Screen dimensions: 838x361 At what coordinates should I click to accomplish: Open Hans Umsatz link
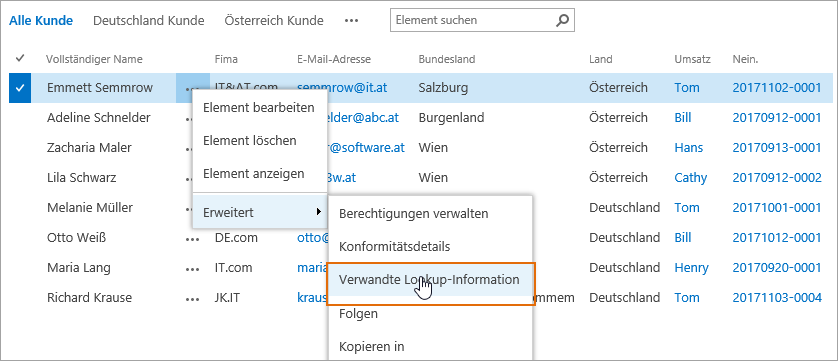coord(689,148)
